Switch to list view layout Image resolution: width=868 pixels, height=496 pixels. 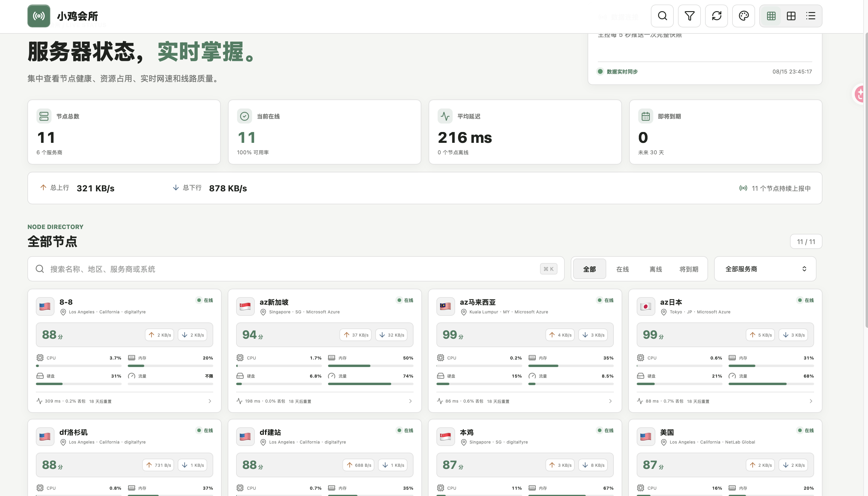pyautogui.click(x=811, y=16)
